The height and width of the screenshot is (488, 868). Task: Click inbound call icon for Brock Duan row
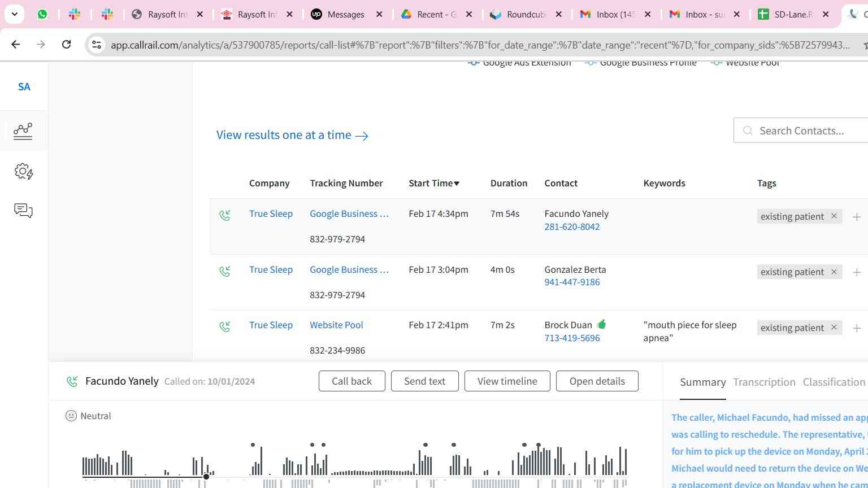225,326
